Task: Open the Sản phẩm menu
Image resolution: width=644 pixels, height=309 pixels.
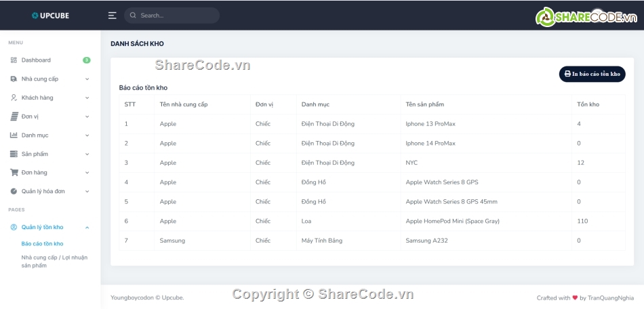Action: [50, 154]
